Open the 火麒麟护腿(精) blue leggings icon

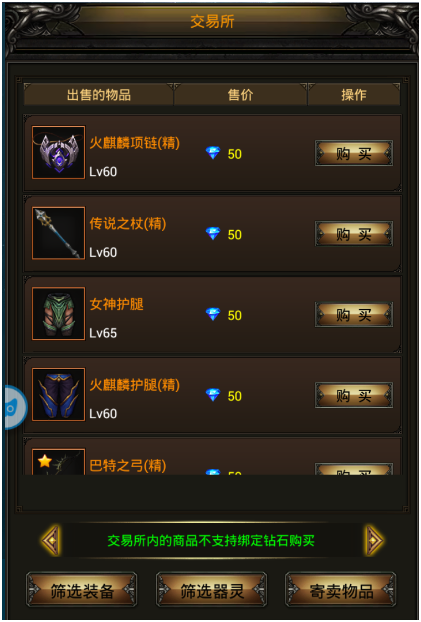pos(58,395)
